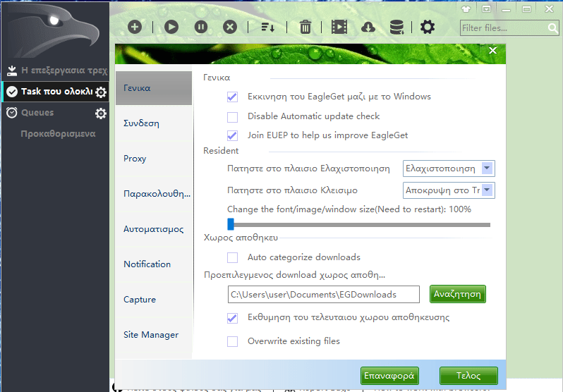Close the settings dialog with X

492,51
